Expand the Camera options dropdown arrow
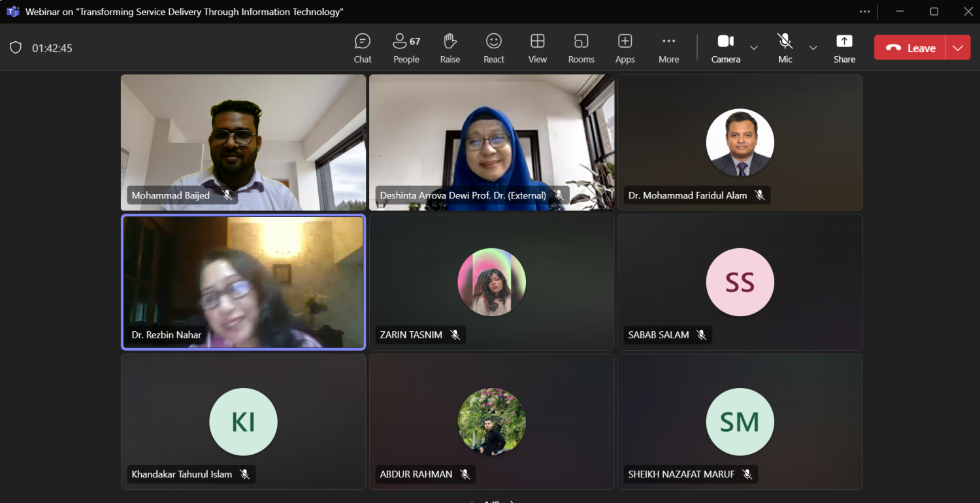This screenshot has width=980, height=503. tap(754, 48)
